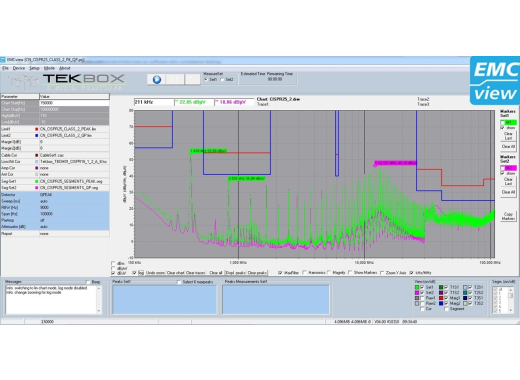This screenshot has height=380, width=520.
Task: Select the Limit1 file name cell
Action: click(74, 129)
